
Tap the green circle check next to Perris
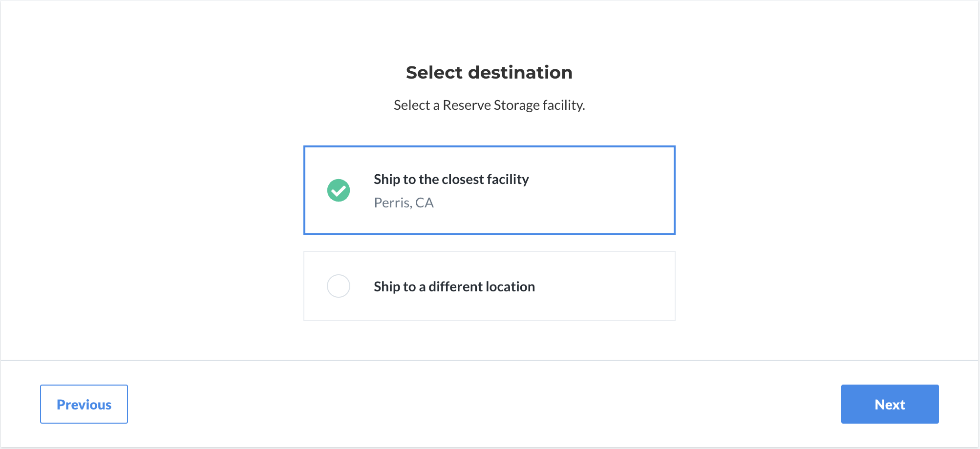pos(339,190)
